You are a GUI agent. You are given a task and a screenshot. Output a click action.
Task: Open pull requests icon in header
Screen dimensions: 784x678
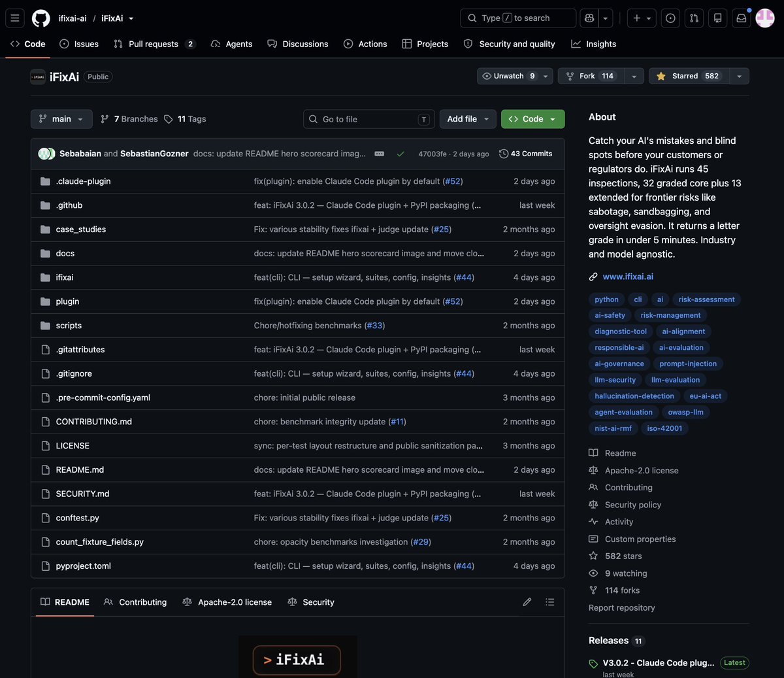coord(694,18)
